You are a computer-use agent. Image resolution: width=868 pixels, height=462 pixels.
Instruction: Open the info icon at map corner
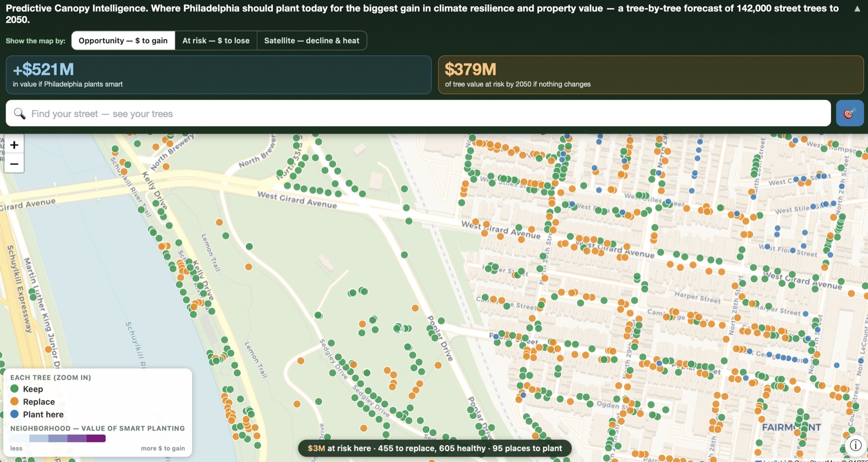856,445
